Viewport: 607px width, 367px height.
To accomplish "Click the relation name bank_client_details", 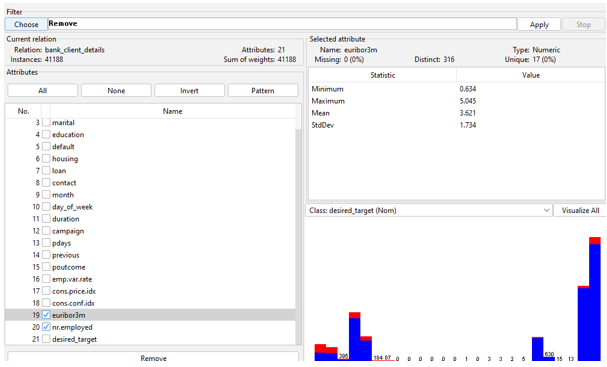I will click(x=75, y=50).
